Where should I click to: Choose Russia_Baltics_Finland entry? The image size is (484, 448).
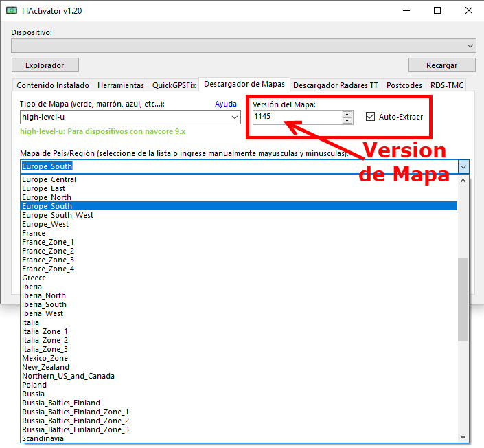click(x=239, y=403)
